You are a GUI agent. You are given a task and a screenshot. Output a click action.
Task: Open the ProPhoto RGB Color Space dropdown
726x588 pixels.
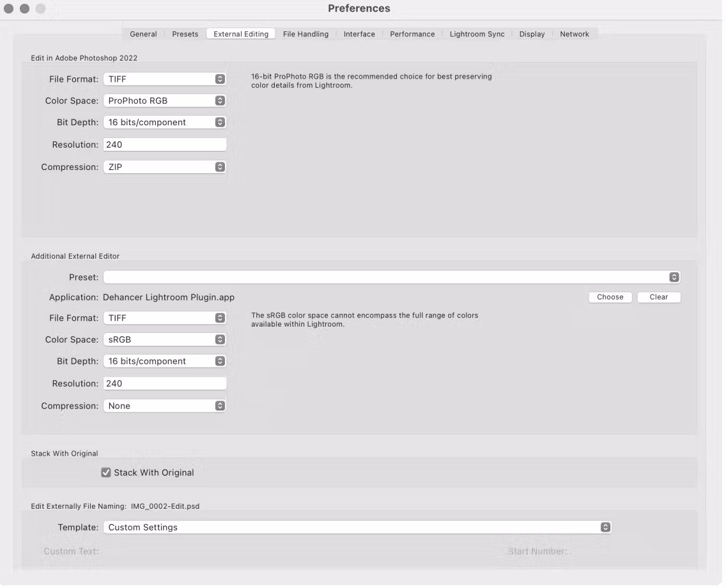coord(164,101)
